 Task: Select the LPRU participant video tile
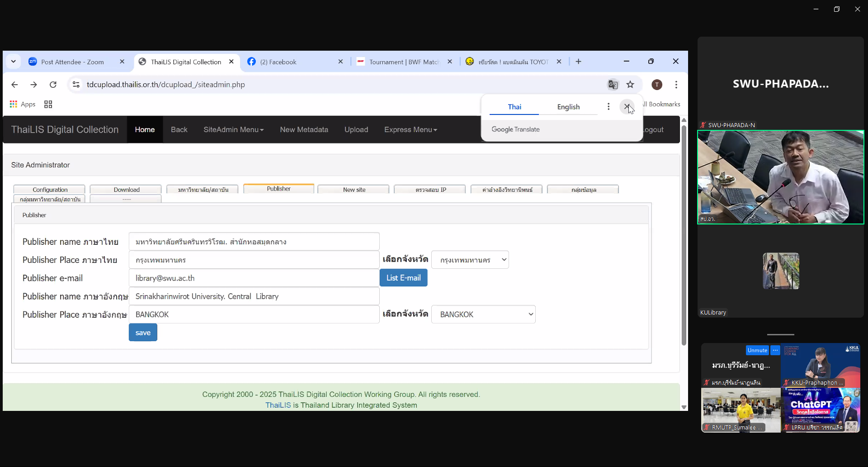pos(821,410)
